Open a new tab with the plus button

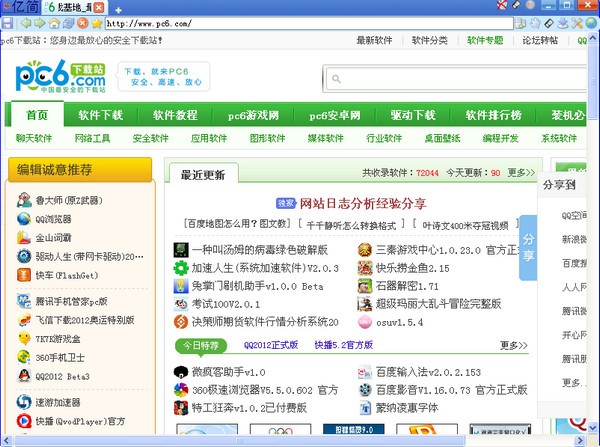[x=119, y=10]
